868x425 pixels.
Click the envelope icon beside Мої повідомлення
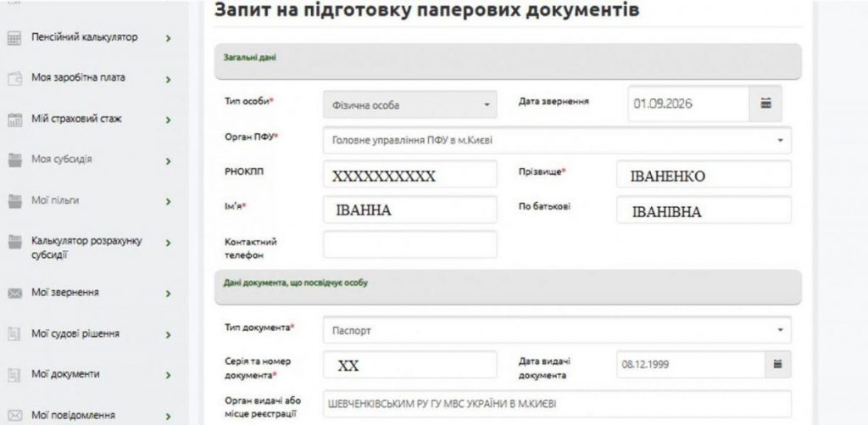point(15,416)
